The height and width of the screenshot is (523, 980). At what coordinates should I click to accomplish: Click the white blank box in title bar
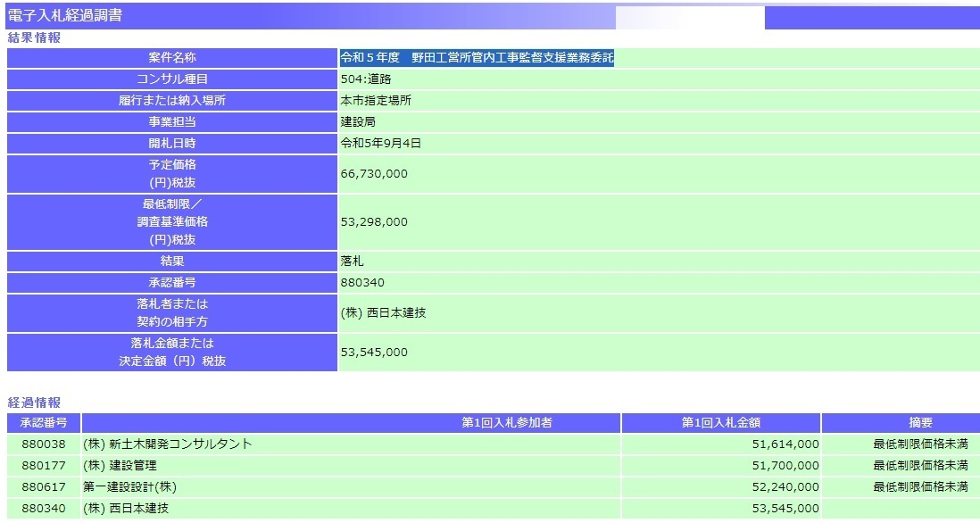point(689,17)
